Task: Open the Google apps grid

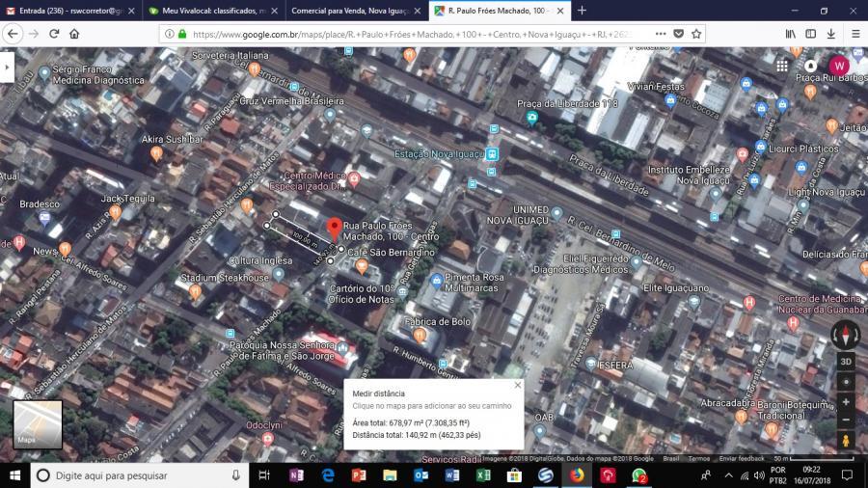Action: pyautogui.click(x=782, y=66)
